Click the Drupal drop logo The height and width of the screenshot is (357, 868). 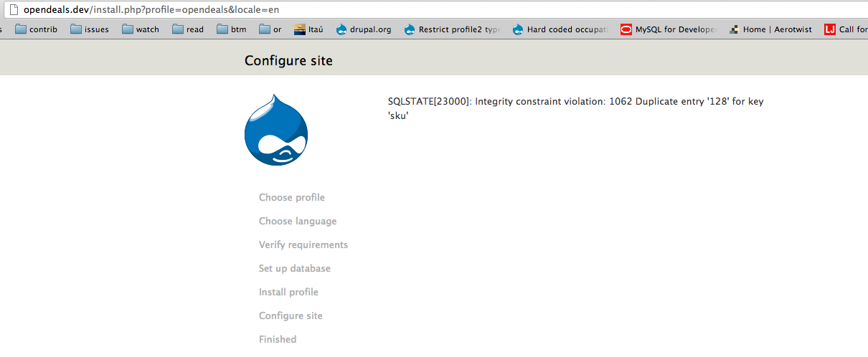pyautogui.click(x=276, y=130)
